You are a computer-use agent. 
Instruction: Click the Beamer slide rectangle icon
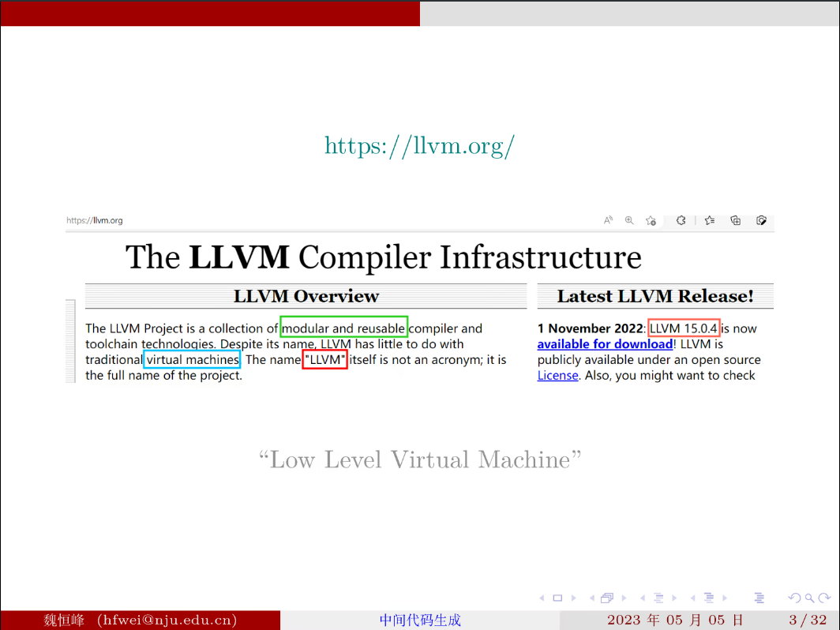click(557, 598)
